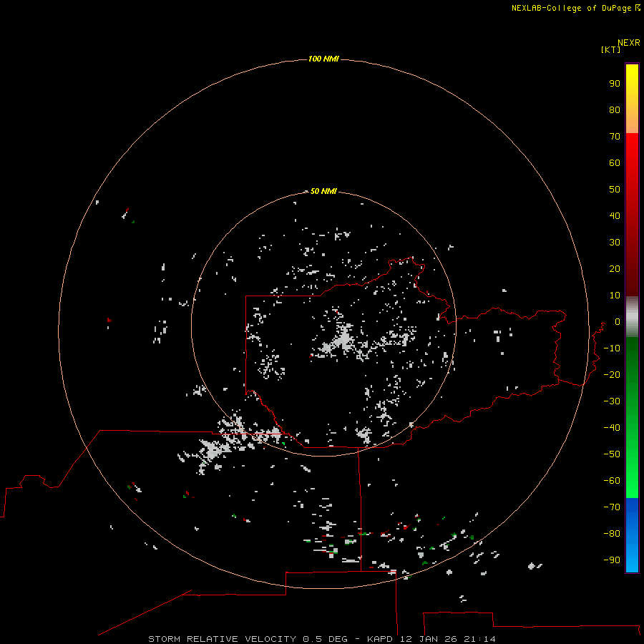Select the -70 knot scale value
The height and width of the screenshot is (644, 644).
612,507
